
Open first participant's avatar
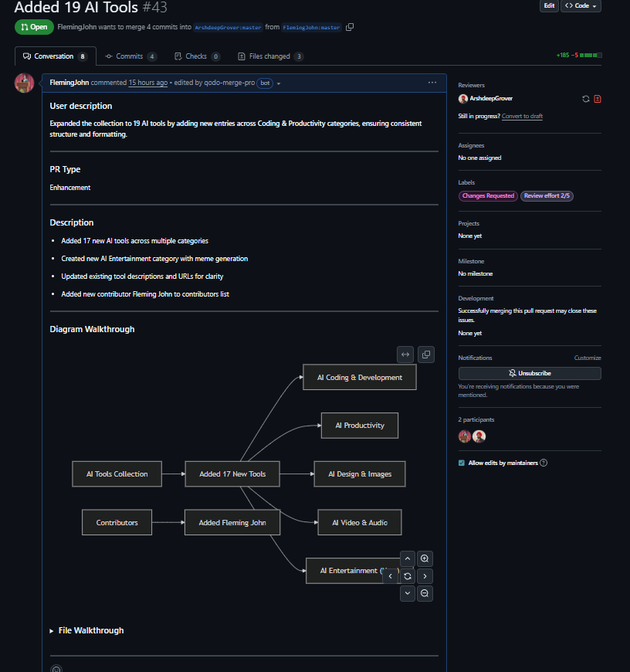click(465, 436)
